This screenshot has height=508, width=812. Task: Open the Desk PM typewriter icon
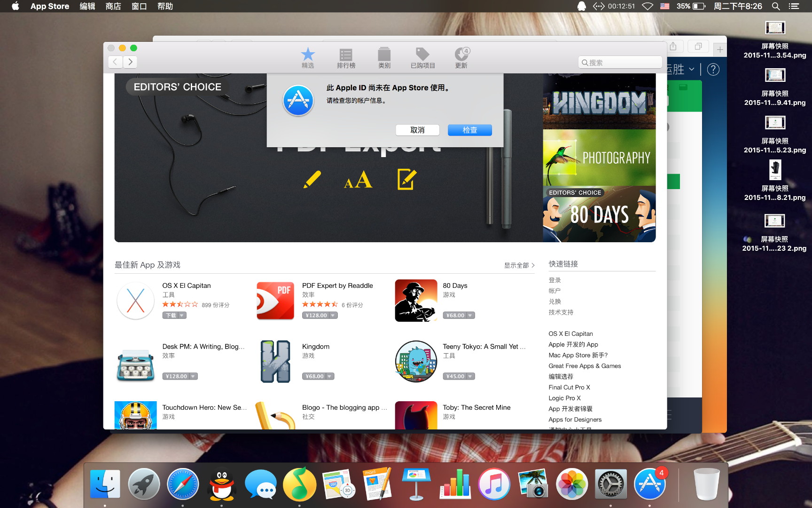136,365
